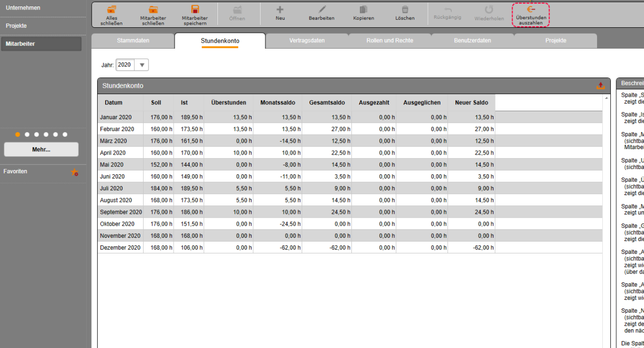Image resolution: width=644 pixels, height=348 pixels.
Task: Save employee with Mitarbeiter speichern icon
Action: (195, 10)
